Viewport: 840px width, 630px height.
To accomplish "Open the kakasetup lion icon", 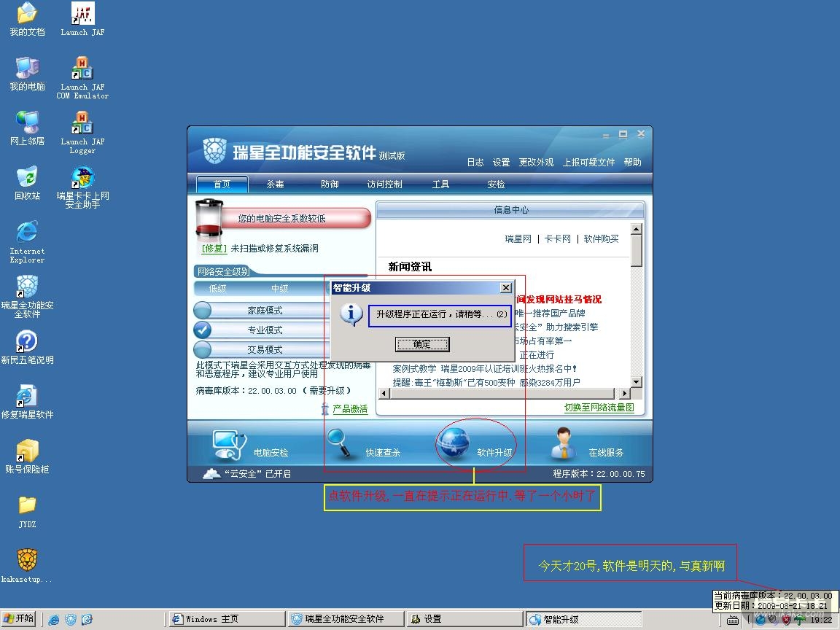I will click(x=27, y=566).
